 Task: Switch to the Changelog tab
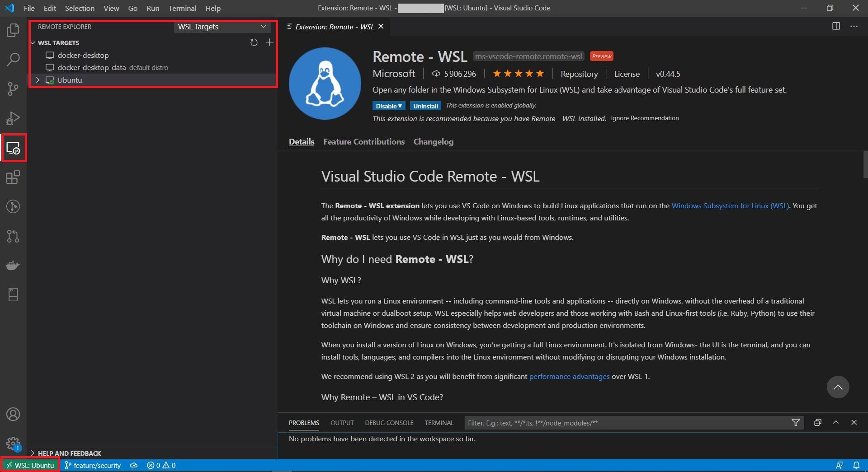point(433,142)
